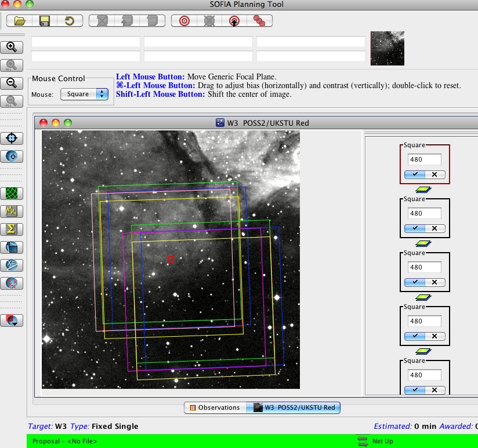
Task: Click the green coordinate grid icon
Action: pyautogui.click(x=12, y=193)
